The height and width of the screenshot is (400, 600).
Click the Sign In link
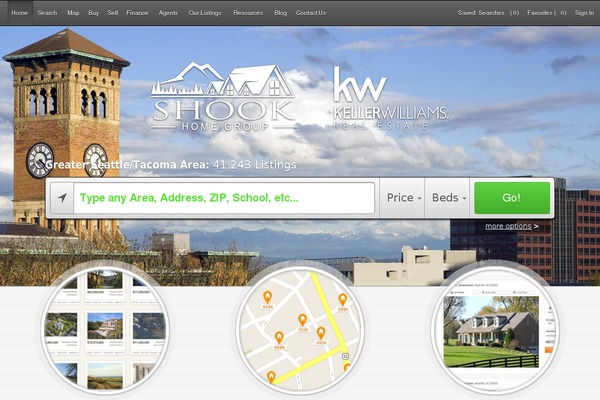584,13
